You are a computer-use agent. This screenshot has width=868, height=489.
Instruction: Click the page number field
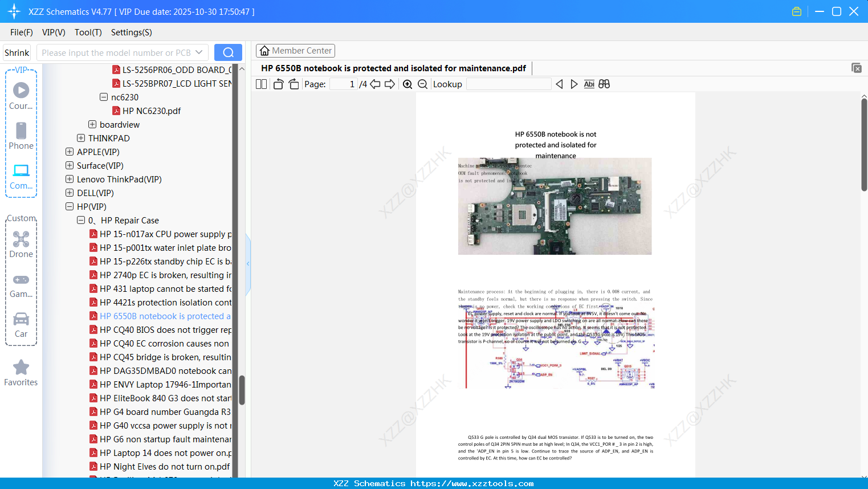pyautogui.click(x=343, y=84)
